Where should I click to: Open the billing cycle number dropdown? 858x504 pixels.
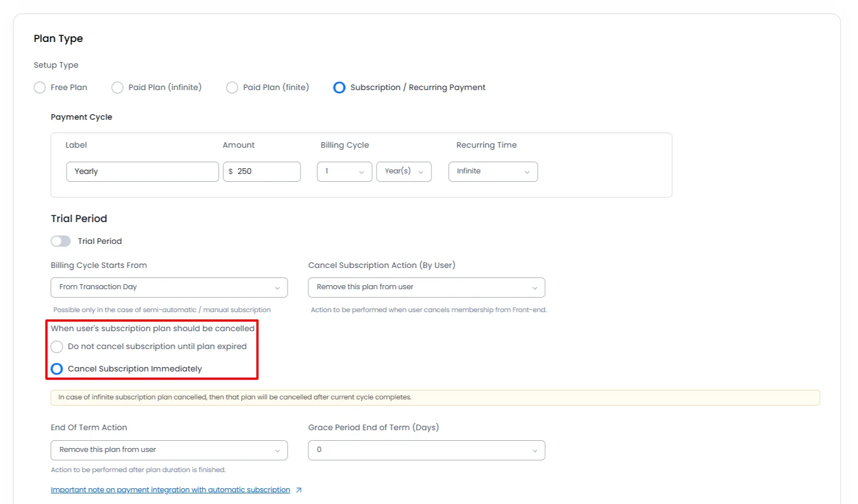click(344, 172)
